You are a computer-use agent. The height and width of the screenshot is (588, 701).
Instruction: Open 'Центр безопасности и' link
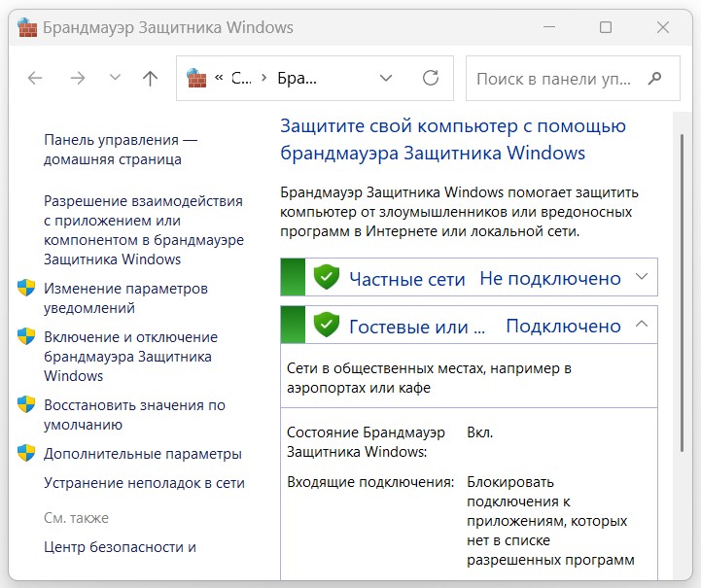pos(120,547)
